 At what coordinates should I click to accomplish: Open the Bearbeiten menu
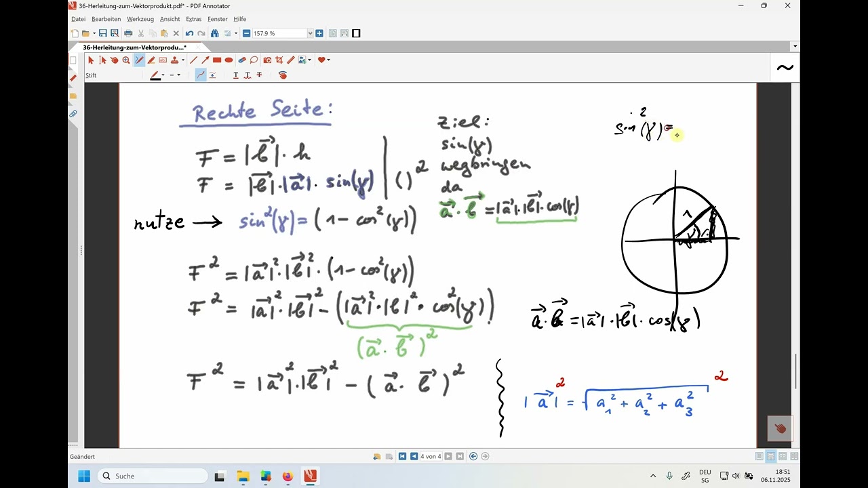106,19
